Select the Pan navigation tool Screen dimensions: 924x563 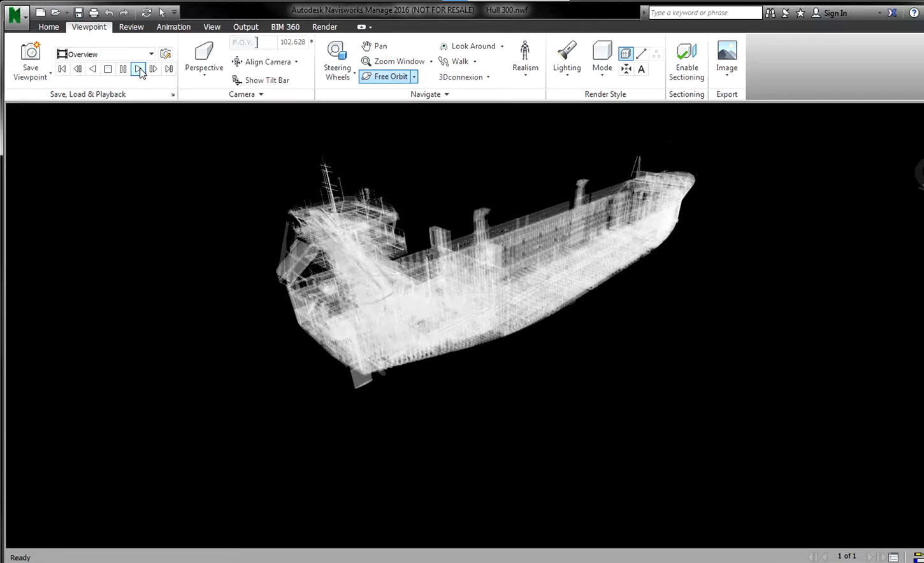375,46
